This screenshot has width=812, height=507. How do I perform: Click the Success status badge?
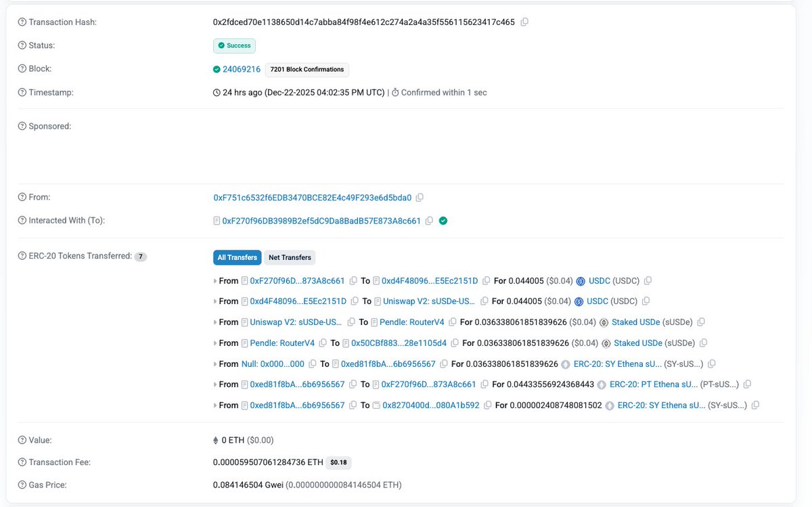[x=234, y=45]
